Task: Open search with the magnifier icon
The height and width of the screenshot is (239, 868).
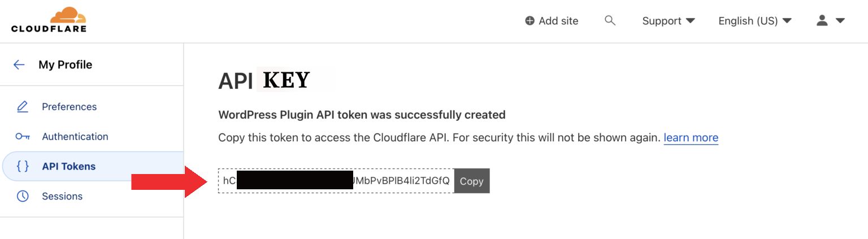Action: 610,21
